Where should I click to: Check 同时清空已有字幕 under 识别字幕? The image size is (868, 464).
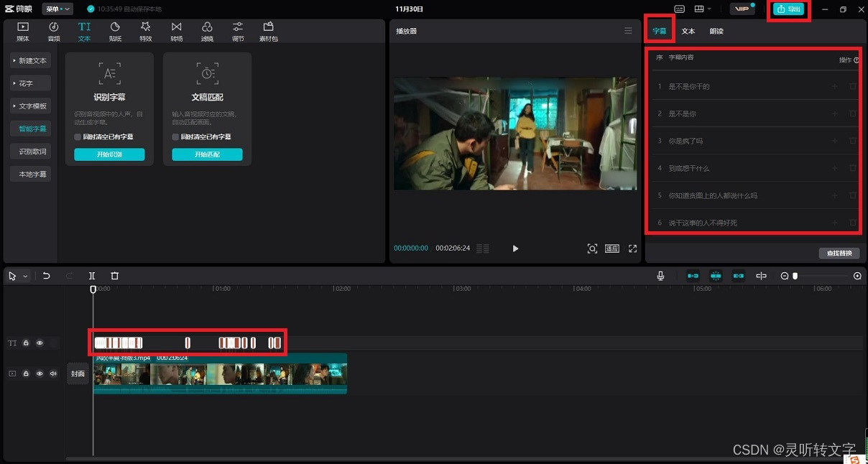(78, 136)
